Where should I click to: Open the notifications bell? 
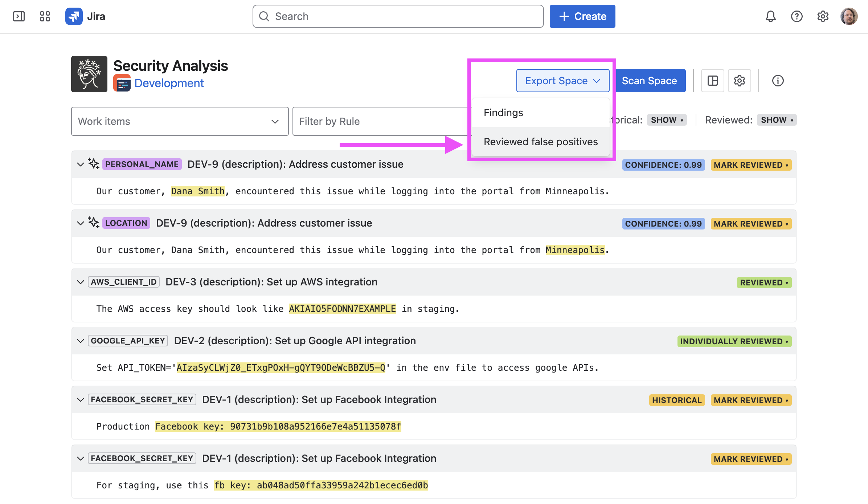(x=771, y=16)
